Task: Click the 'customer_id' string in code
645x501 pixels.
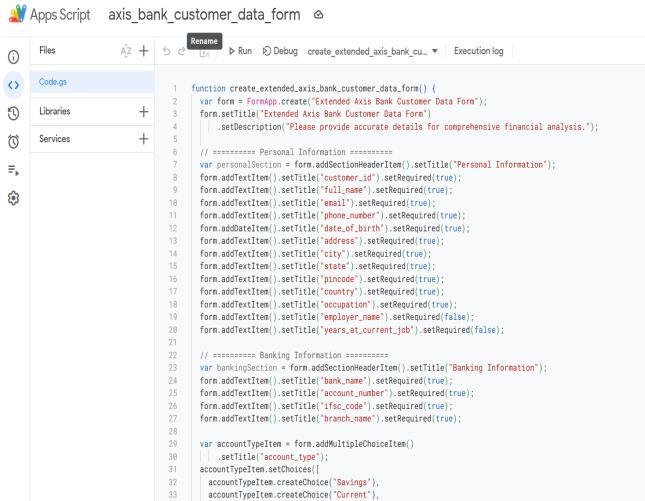Action: [350, 177]
